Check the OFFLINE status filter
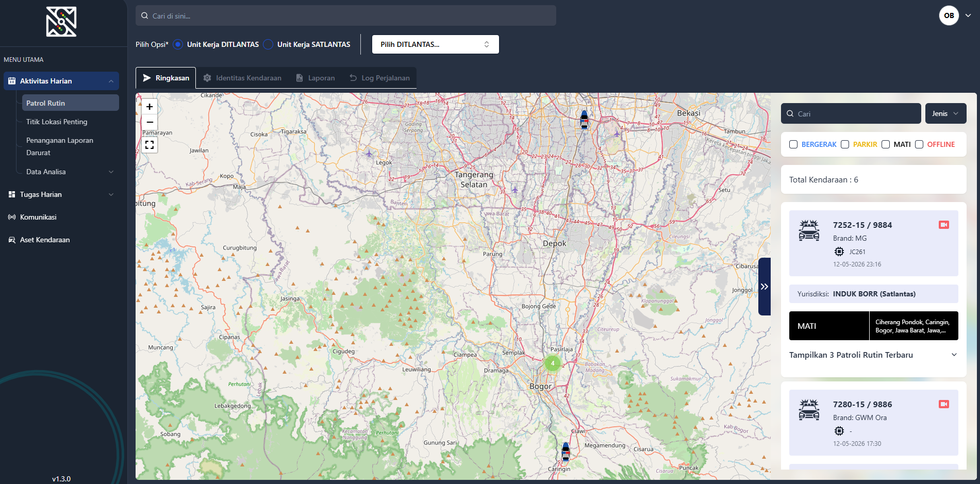 click(919, 144)
